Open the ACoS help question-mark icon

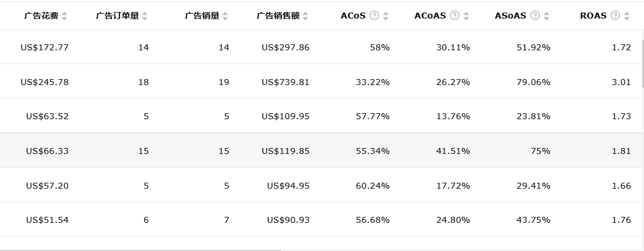point(374,16)
